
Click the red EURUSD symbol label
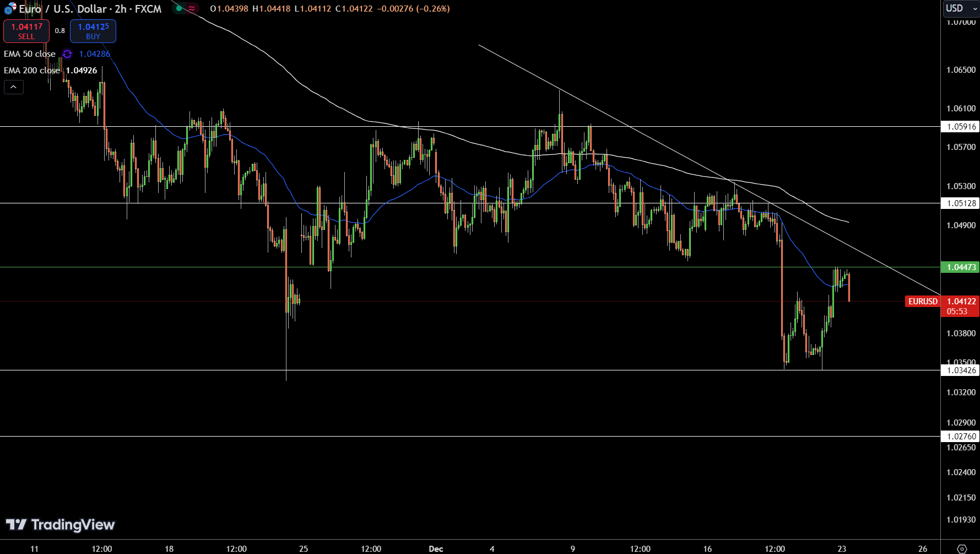click(x=923, y=302)
